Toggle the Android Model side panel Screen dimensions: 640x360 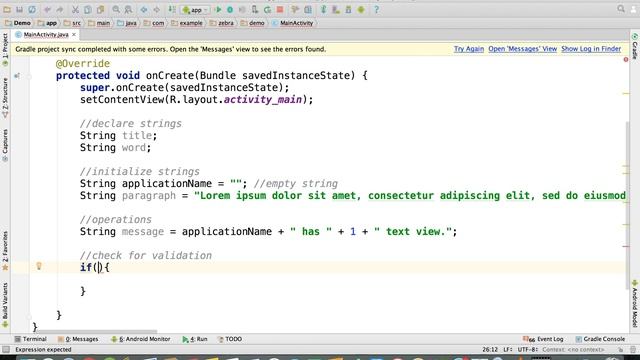click(x=635, y=304)
